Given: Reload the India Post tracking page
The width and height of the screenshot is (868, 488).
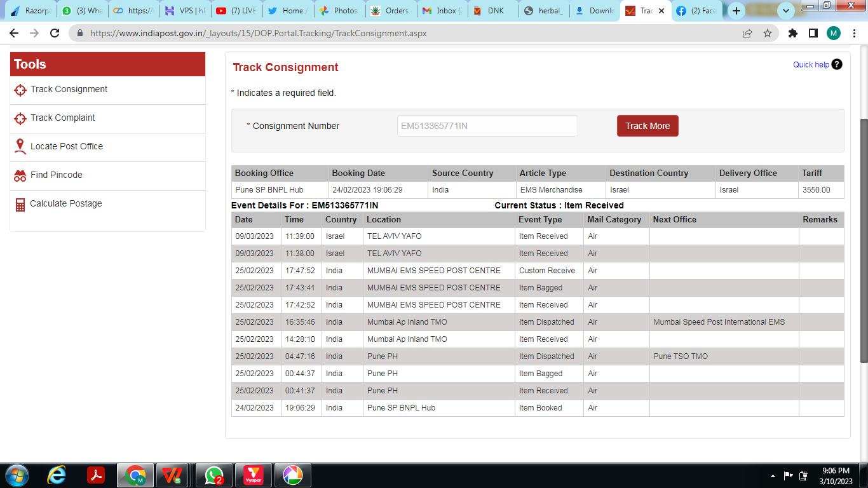Looking at the screenshot, I should [55, 33].
